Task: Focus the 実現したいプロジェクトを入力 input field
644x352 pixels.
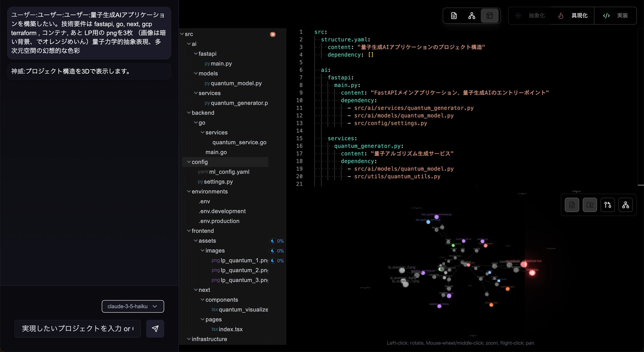Action: [x=78, y=329]
